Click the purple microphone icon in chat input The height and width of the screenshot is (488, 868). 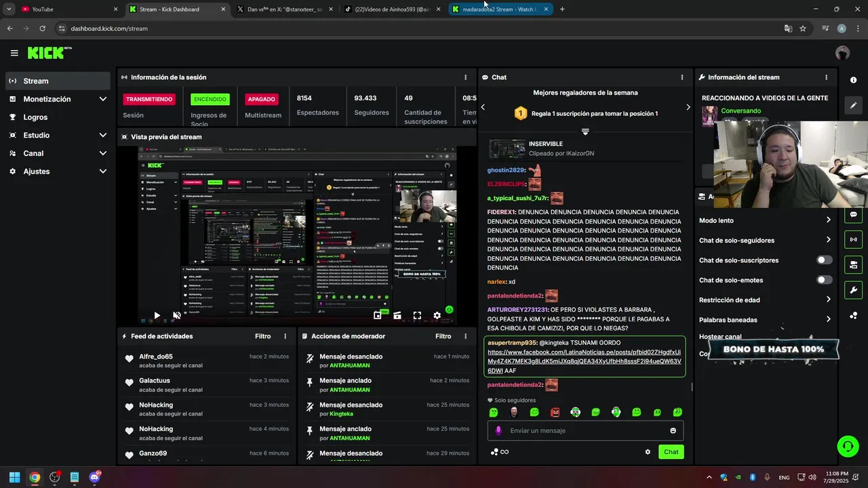pyautogui.click(x=498, y=430)
